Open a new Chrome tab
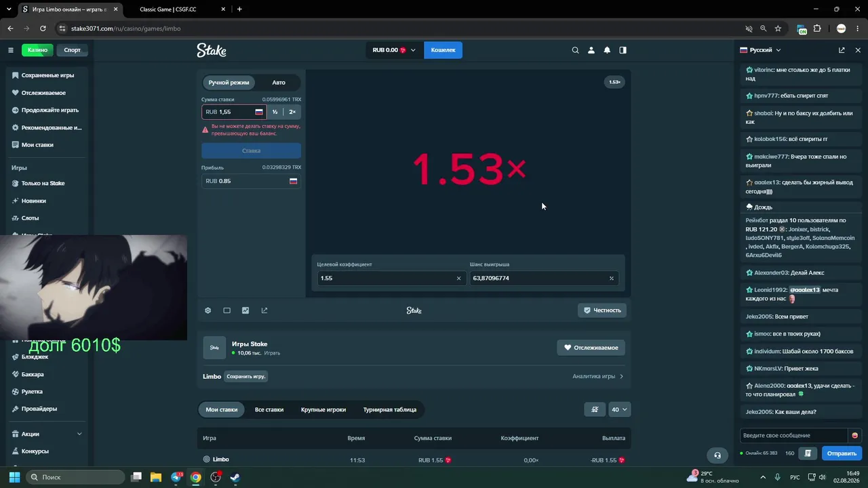 pyautogui.click(x=239, y=9)
